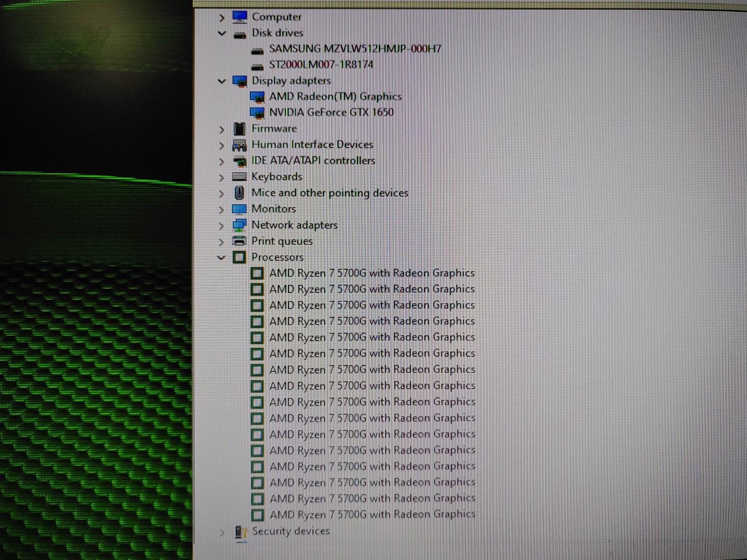The width and height of the screenshot is (747, 560).
Task: Click the Monitors category icon
Action: pos(240,209)
